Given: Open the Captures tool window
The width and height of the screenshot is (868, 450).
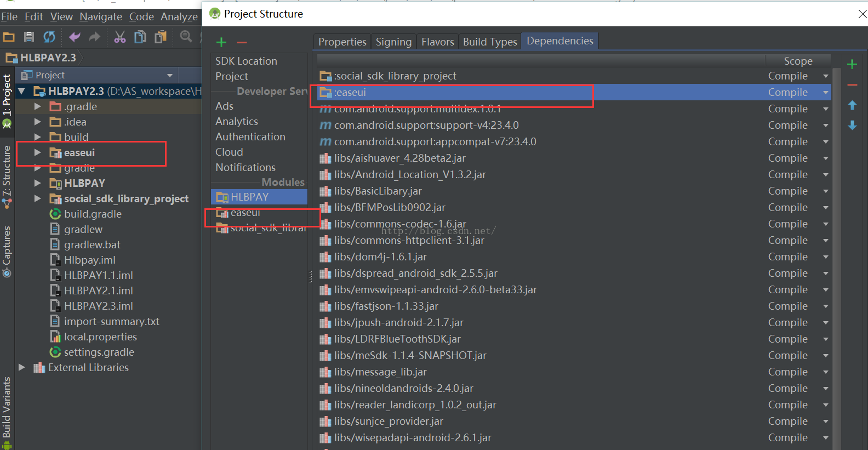Looking at the screenshot, I should 7,251.
